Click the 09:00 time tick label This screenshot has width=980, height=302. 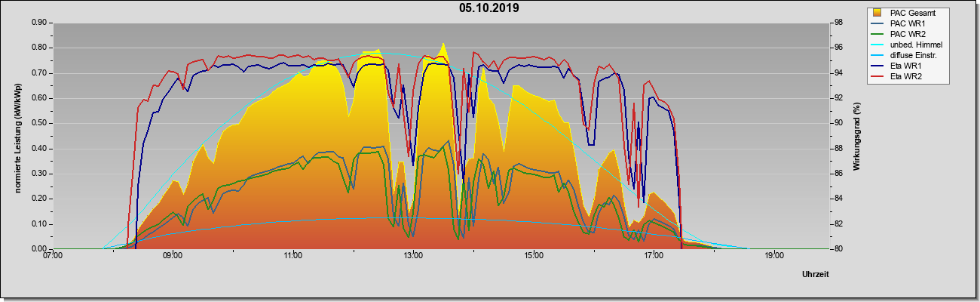[173, 255]
